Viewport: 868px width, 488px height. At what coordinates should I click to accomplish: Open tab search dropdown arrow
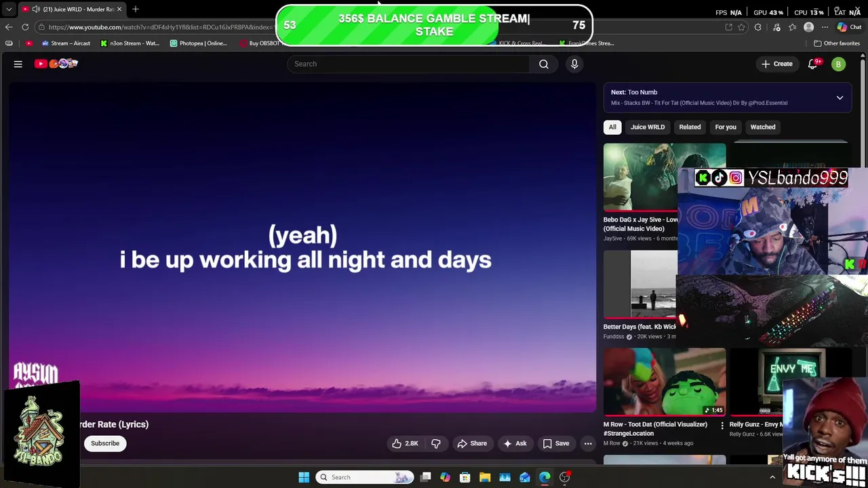point(9,9)
